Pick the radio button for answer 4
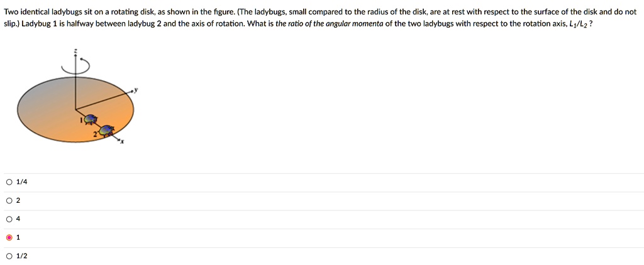 9,219
